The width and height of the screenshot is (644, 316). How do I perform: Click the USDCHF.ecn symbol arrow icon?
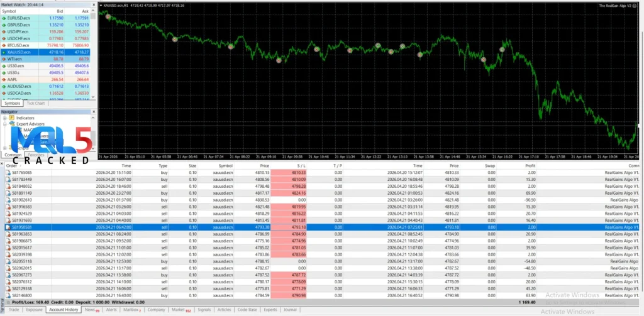[4, 38]
